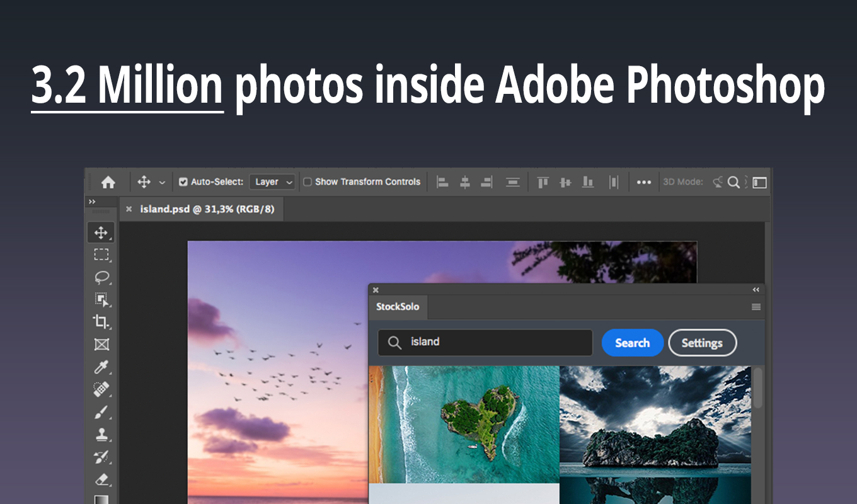857x504 pixels.
Task: Pick the dark rocky island photo
Action: [x=655, y=435]
